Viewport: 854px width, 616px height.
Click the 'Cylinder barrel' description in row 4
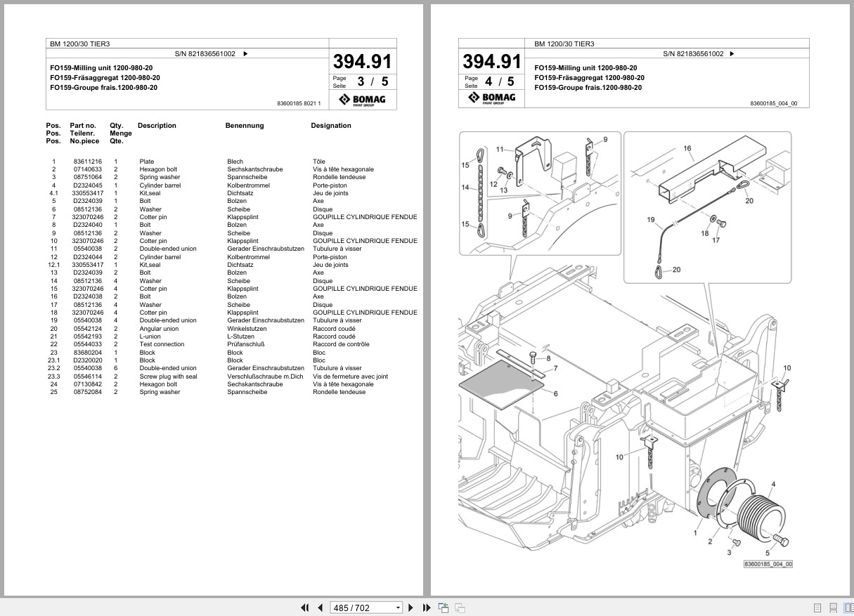click(x=160, y=185)
